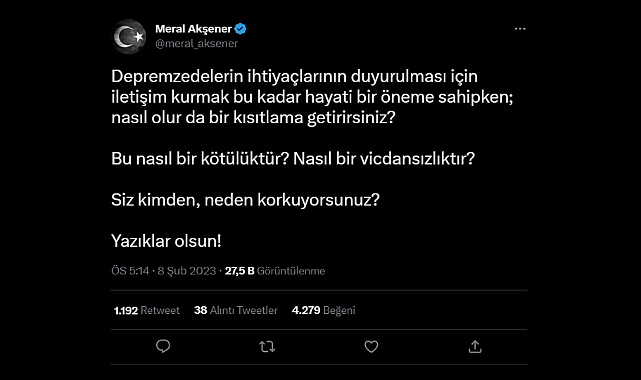Open the 38 Alıntı Tweetler list
The height and width of the screenshot is (380, 641).
(235, 311)
